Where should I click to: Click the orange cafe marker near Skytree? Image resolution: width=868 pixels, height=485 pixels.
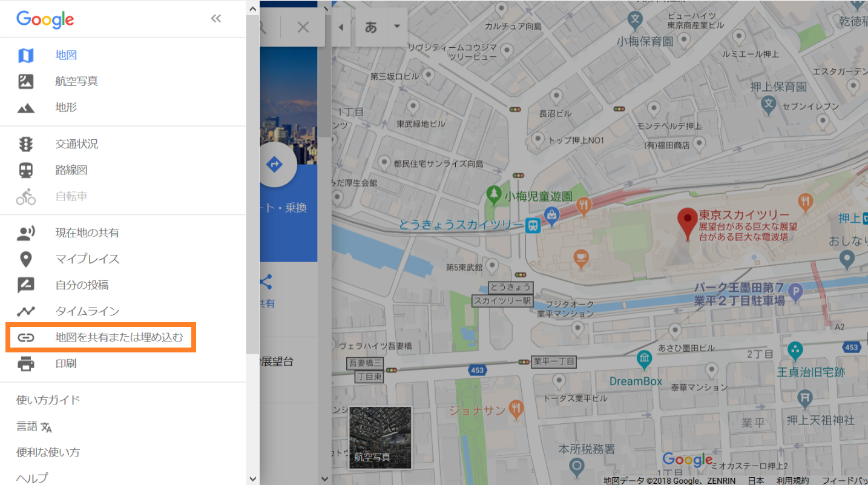coord(581,259)
